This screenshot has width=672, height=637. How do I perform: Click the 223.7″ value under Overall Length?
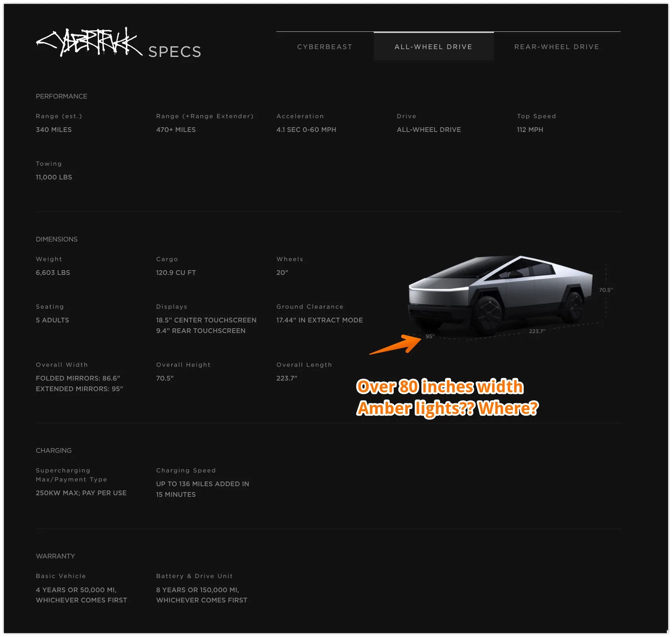click(287, 378)
